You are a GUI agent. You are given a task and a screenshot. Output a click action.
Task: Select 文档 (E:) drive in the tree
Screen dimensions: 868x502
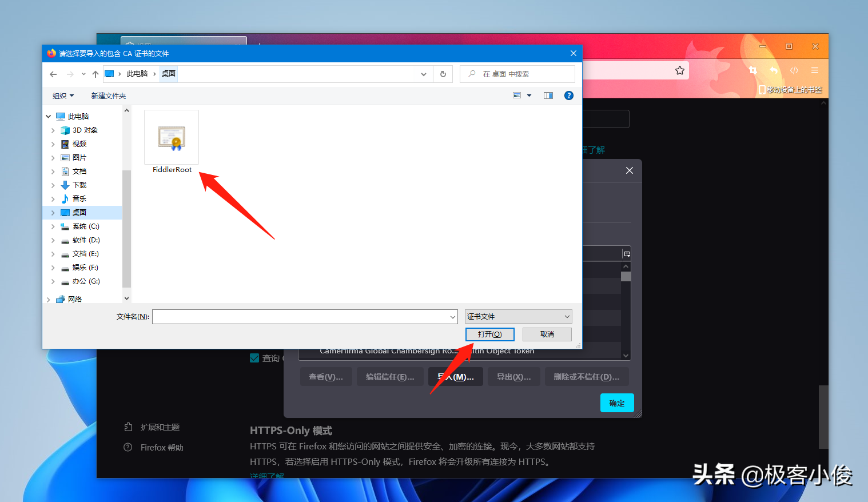coord(86,254)
